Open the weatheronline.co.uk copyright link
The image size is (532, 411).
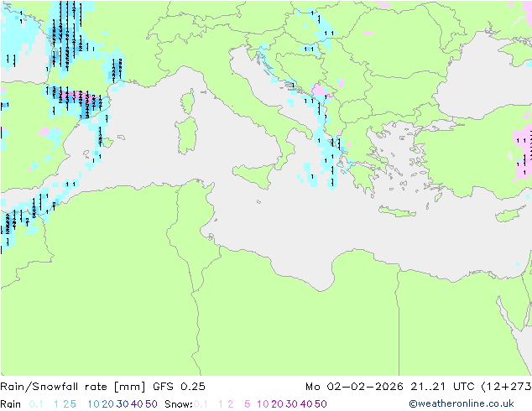(x=462, y=403)
